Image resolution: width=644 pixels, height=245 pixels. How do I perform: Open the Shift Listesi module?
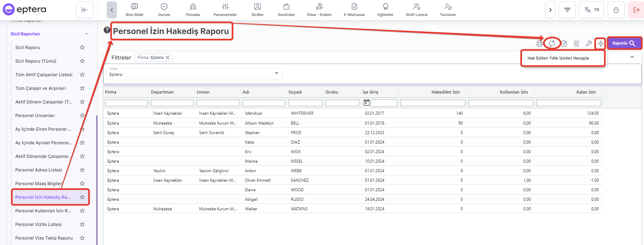click(416, 10)
